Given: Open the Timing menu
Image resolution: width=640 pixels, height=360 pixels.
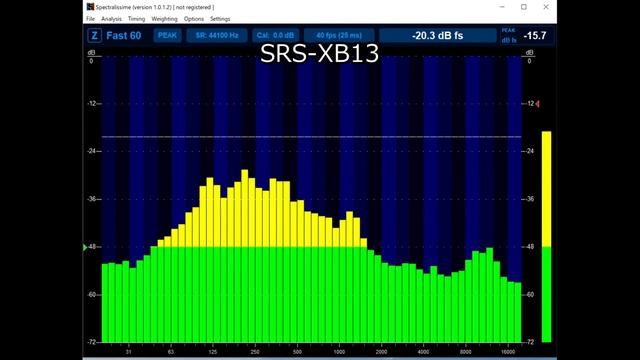Looking at the screenshot, I should [x=136, y=19].
